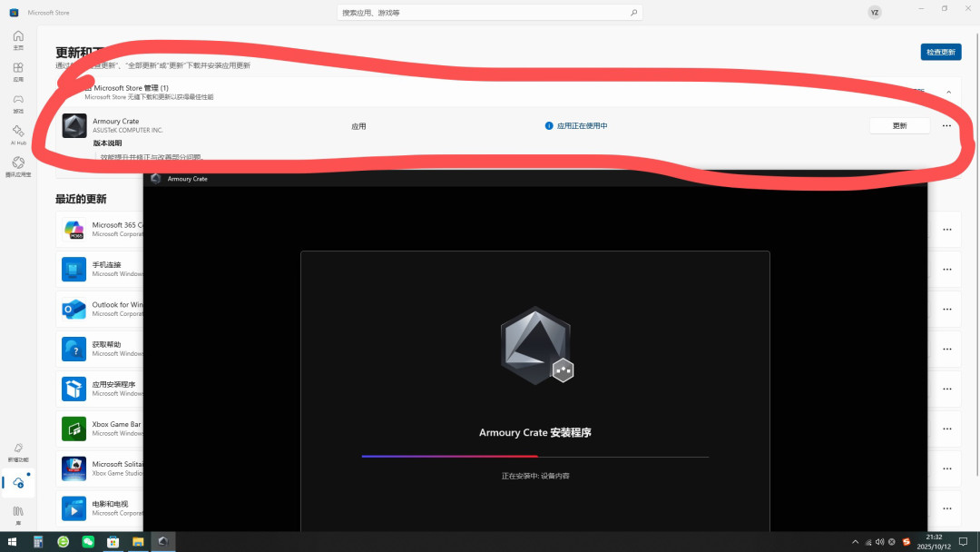Click the 电影和电视 app icon
Image resolution: width=980 pixels, height=552 pixels.
[73, 508]
